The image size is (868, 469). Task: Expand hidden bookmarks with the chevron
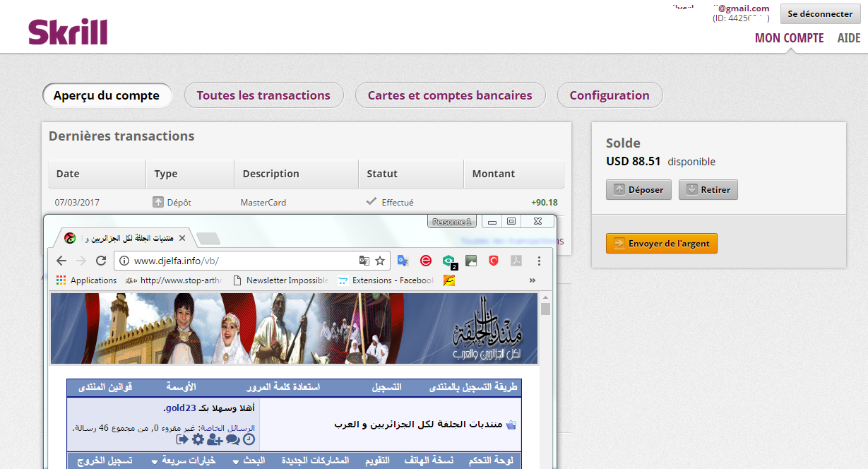533,280
